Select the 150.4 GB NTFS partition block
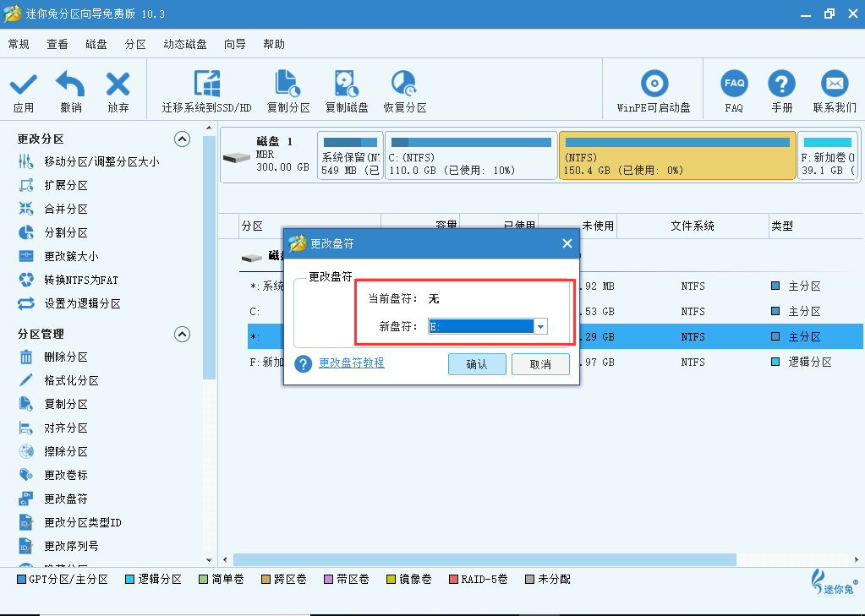Image resolution: width=865 pixels, height=616 pixels. pos(677,155)
